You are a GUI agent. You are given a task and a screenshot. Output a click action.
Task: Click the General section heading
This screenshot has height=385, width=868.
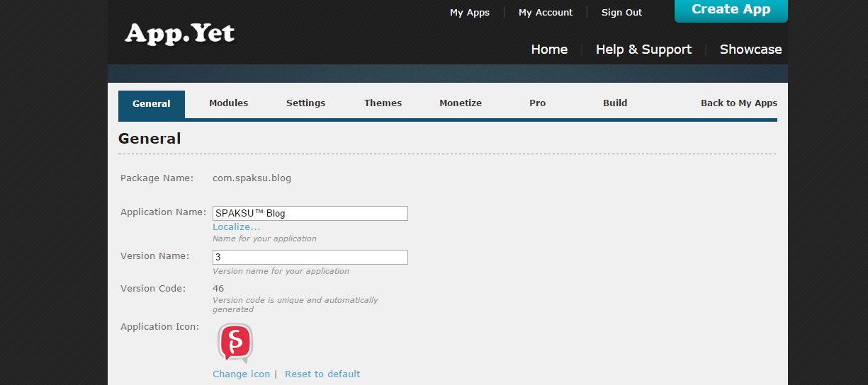[150, 139]
